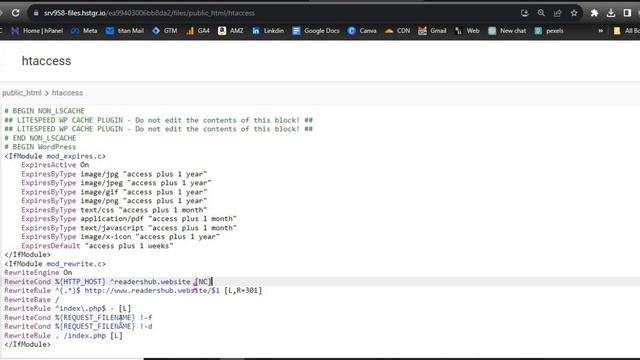Click the 'ExpiresActive On' line

55,165
